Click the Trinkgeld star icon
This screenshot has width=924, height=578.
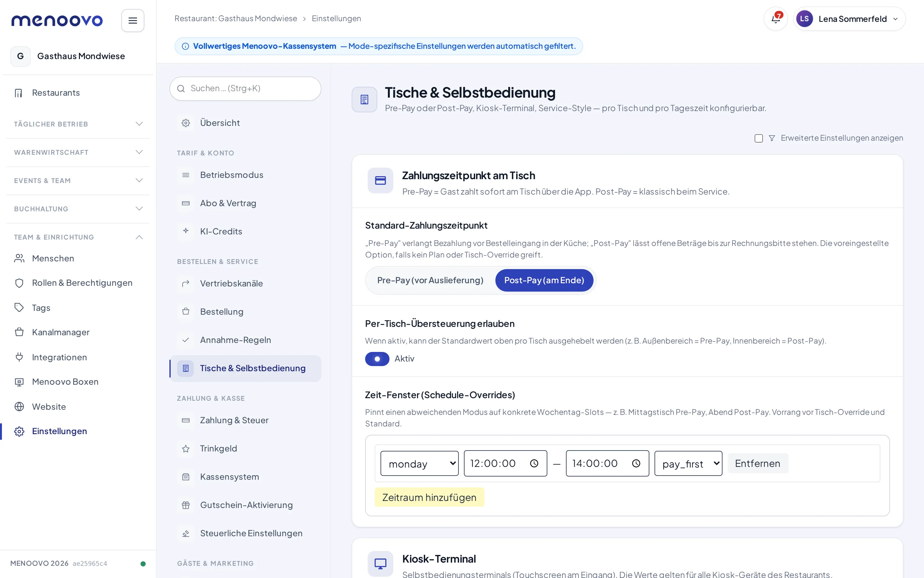[x=185, y=449]
